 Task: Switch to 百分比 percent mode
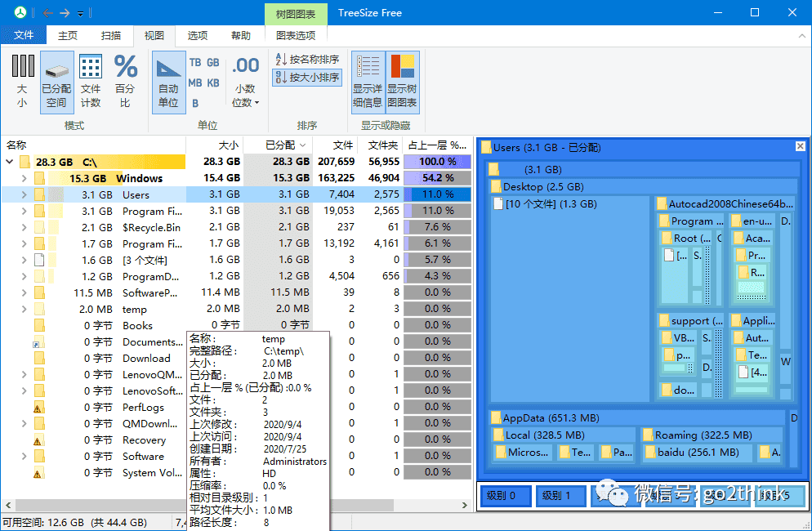[x=125, y=82]
